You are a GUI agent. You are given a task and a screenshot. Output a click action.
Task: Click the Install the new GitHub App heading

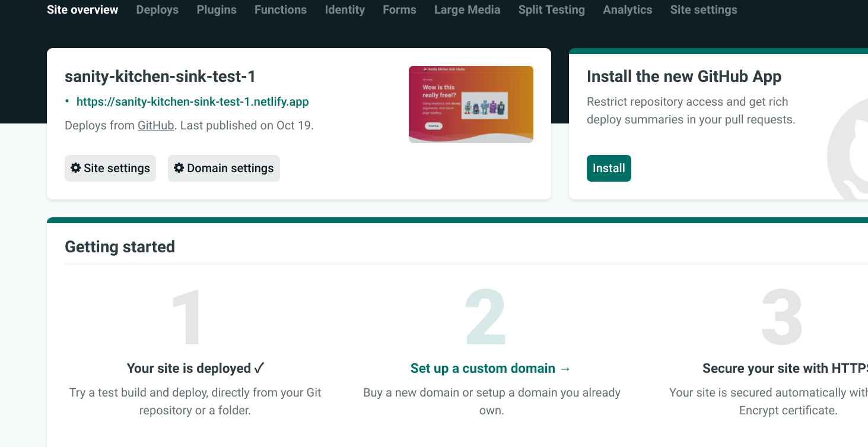click(x=684, y=76)
